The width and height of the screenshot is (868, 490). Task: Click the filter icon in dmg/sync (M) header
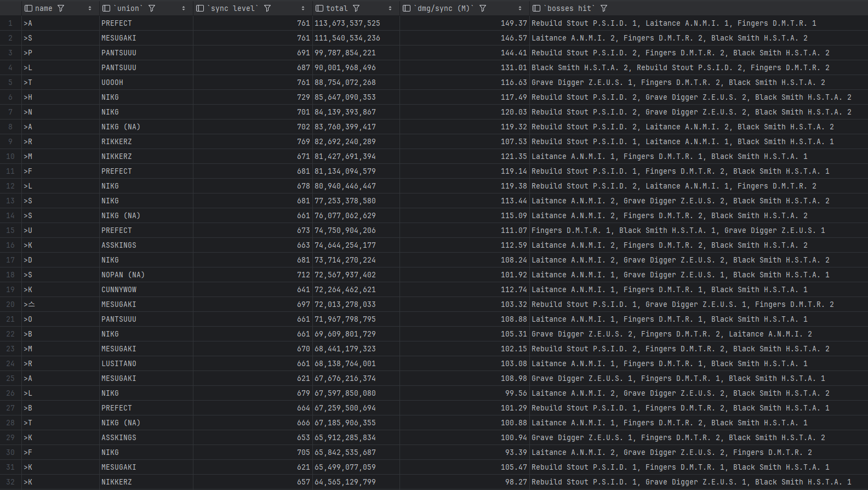[483, 8]
